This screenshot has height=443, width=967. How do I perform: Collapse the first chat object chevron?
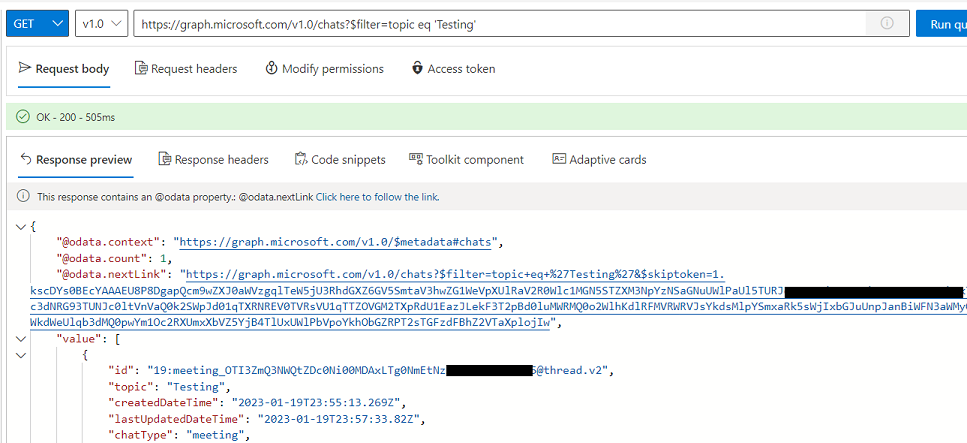pyautogui.click(x=22, y=355)
